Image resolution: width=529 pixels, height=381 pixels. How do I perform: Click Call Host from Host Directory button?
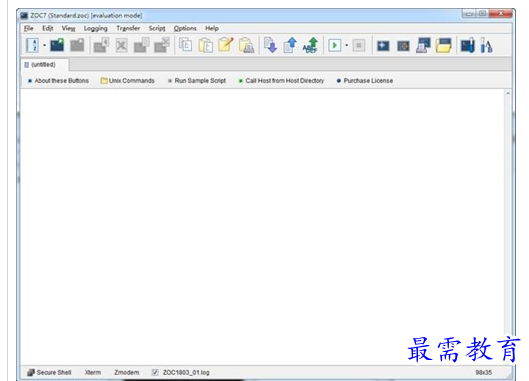click(281, 81)
